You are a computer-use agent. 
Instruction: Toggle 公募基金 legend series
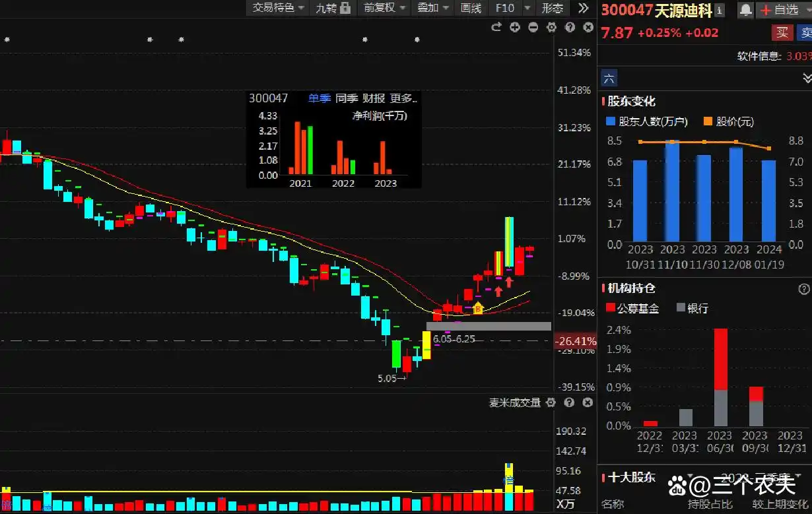(632, 308)
